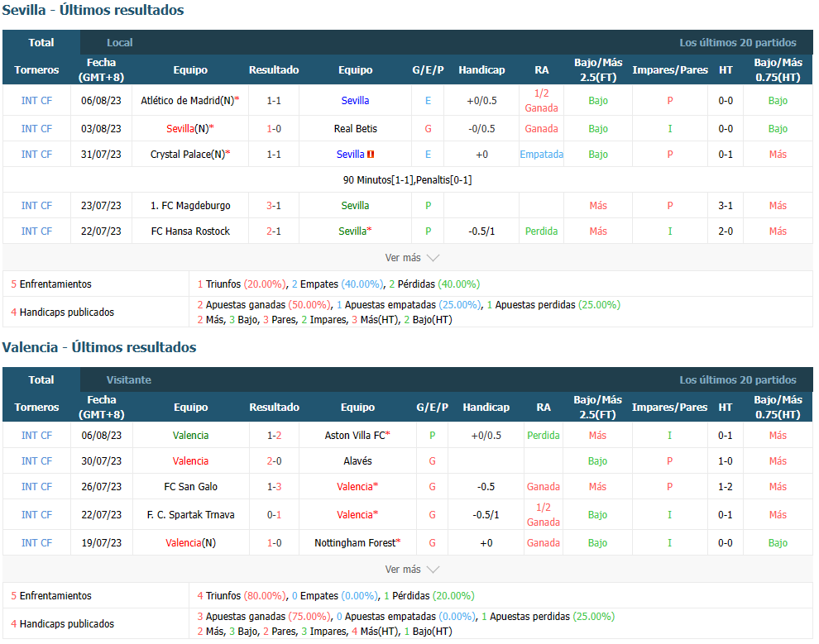Screen dimensions: 819x644
Task: Click Real Betis team name
Action: 355,128
